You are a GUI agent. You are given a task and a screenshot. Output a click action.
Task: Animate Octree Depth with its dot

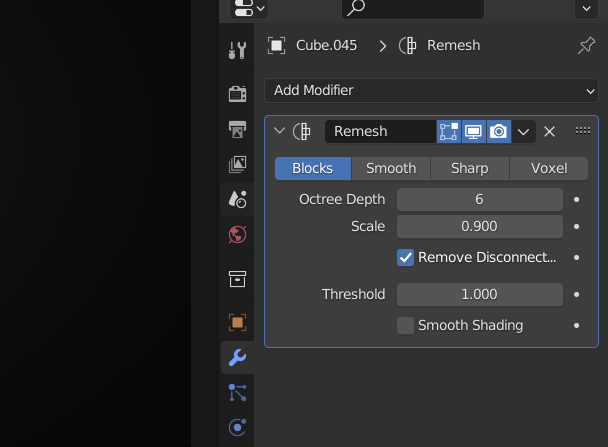tap(577, 200)
